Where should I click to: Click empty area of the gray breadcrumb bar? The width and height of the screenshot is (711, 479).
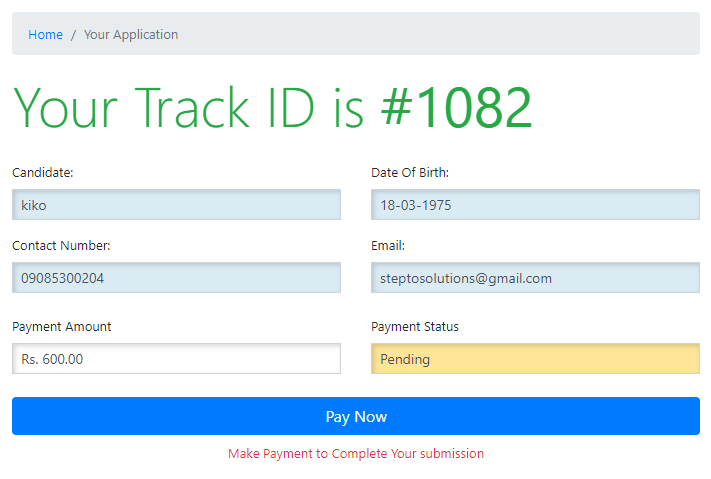coord(450,35)
